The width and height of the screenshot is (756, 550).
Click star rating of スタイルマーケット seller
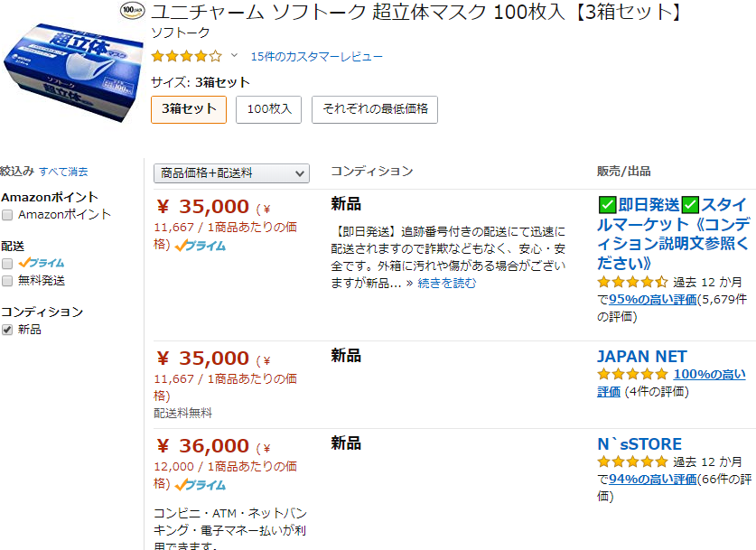[x=633, y=282]
